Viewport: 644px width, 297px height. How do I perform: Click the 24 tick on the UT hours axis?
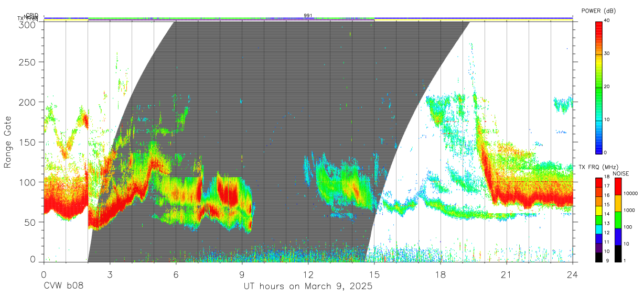[572, 274]
